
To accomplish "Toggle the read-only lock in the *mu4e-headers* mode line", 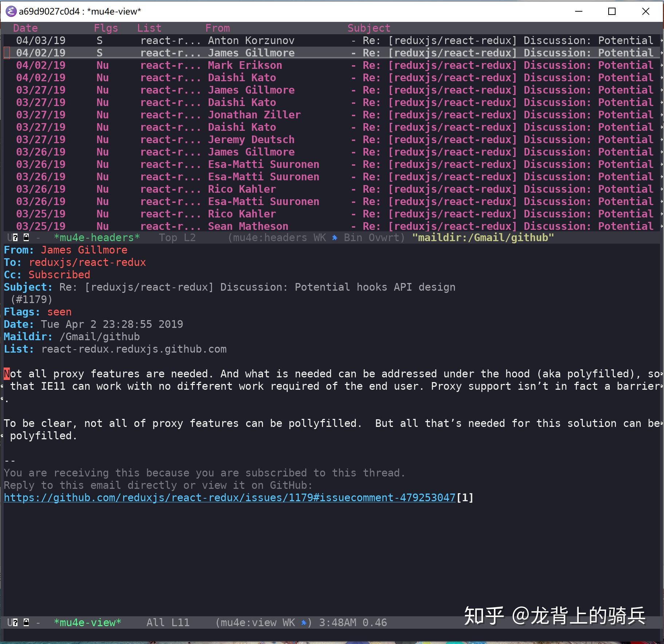I will click(25, 237).
